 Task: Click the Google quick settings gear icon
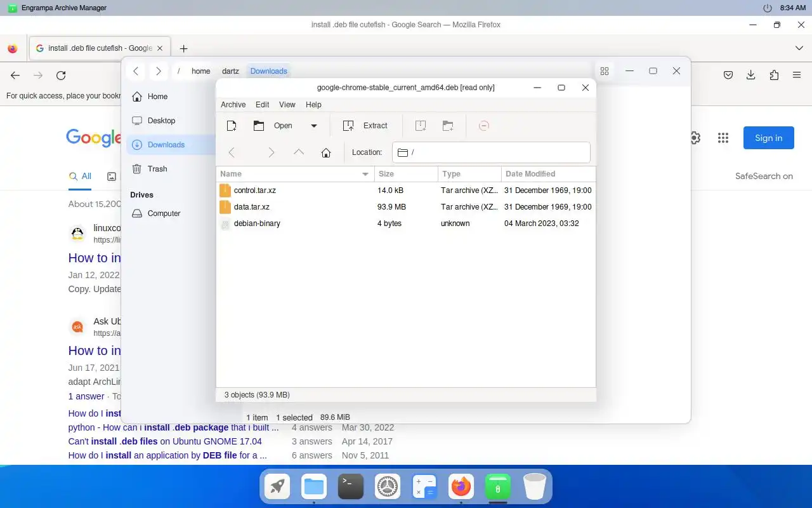click(x=695, y=138)
